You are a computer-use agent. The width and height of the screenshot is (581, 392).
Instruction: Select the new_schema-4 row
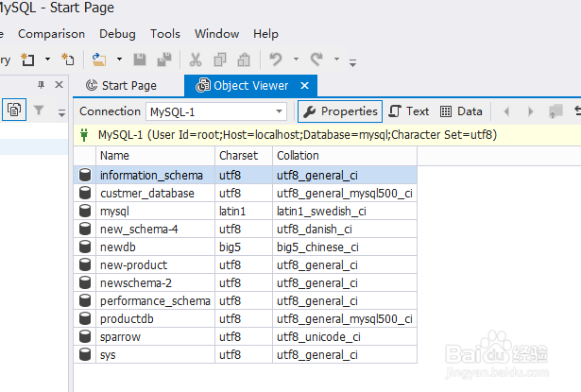[246, 229]
